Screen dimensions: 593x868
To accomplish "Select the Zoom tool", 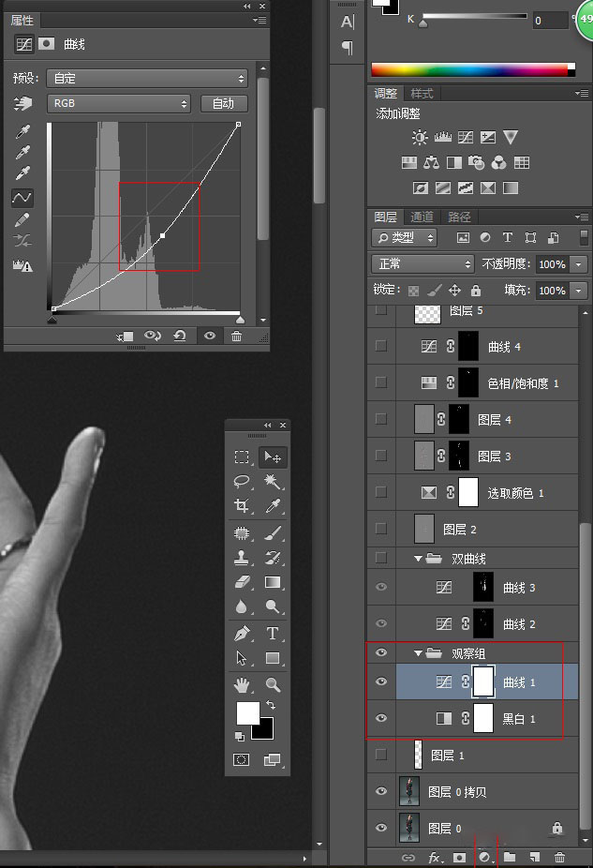I will pos(273,685).
